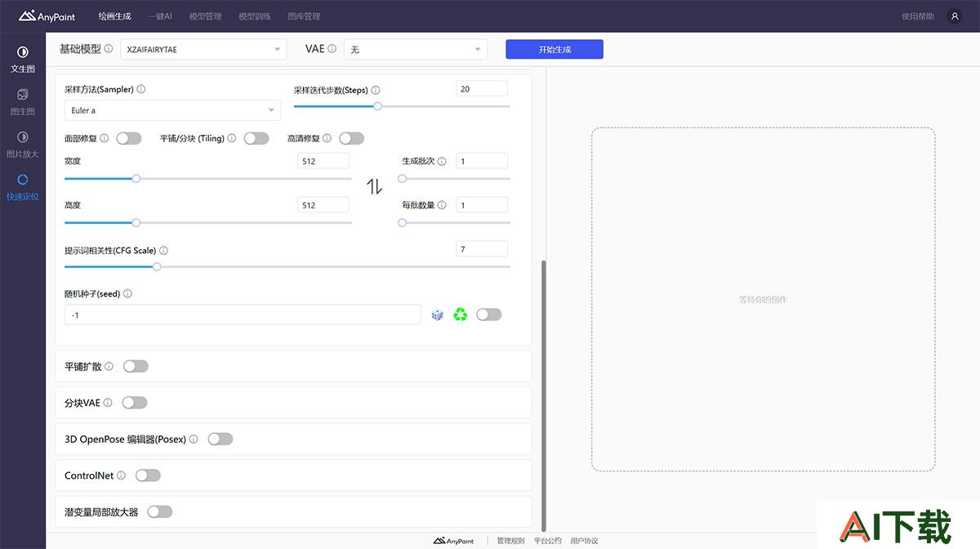
Task: Open the 图库管理 tab
Action: 304,16
